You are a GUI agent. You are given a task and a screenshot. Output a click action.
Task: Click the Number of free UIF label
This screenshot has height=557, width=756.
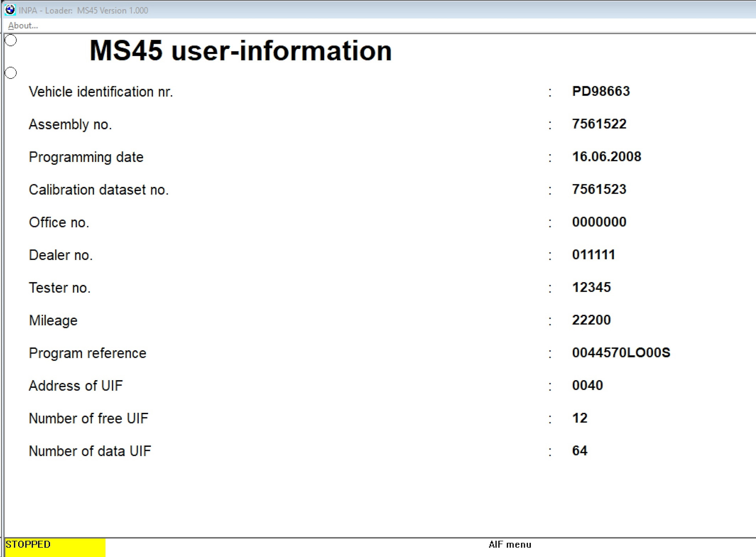pos(89,418)
